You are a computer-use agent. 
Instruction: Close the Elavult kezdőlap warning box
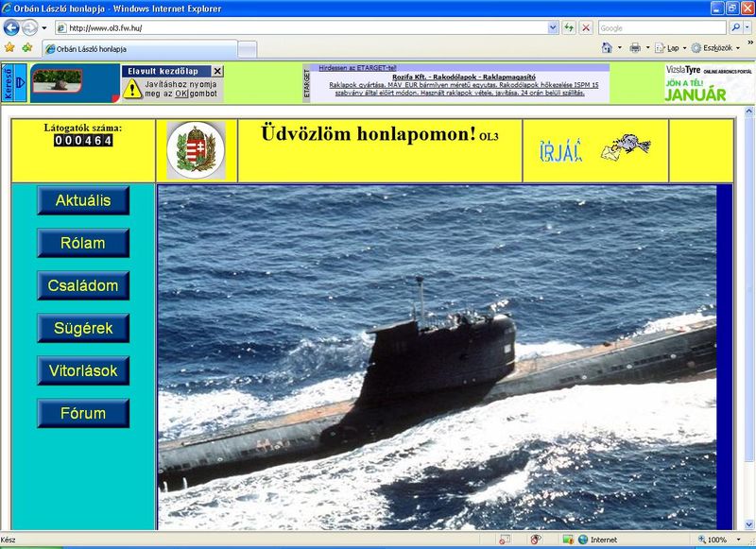coord(217,71)
